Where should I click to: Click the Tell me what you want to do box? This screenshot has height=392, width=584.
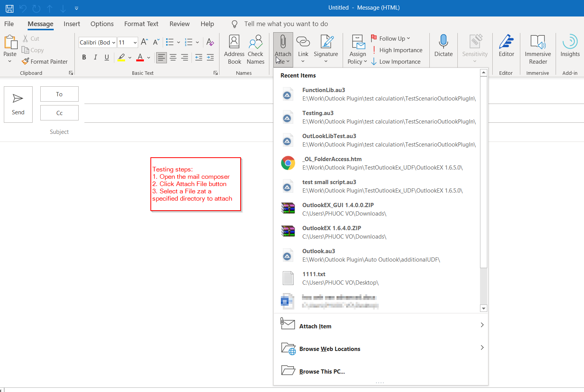(286, 24)
